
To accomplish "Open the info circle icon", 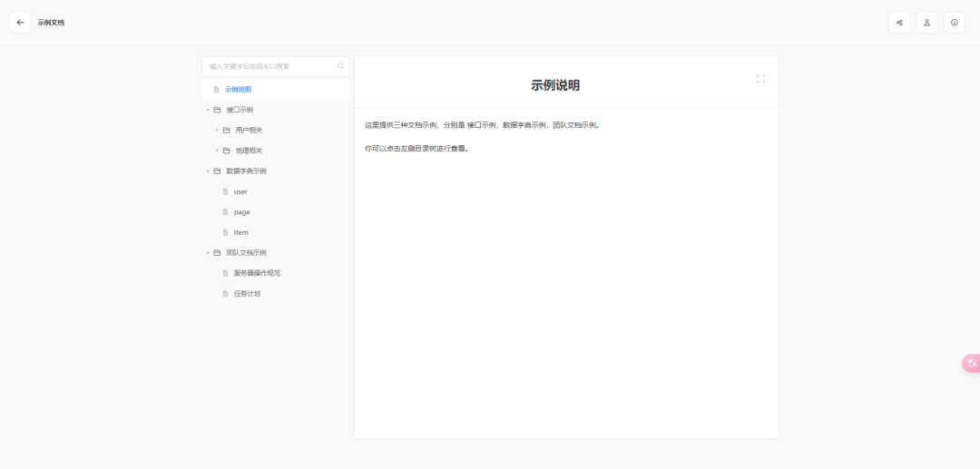I will pyautogui.click(x=954, y=23).
